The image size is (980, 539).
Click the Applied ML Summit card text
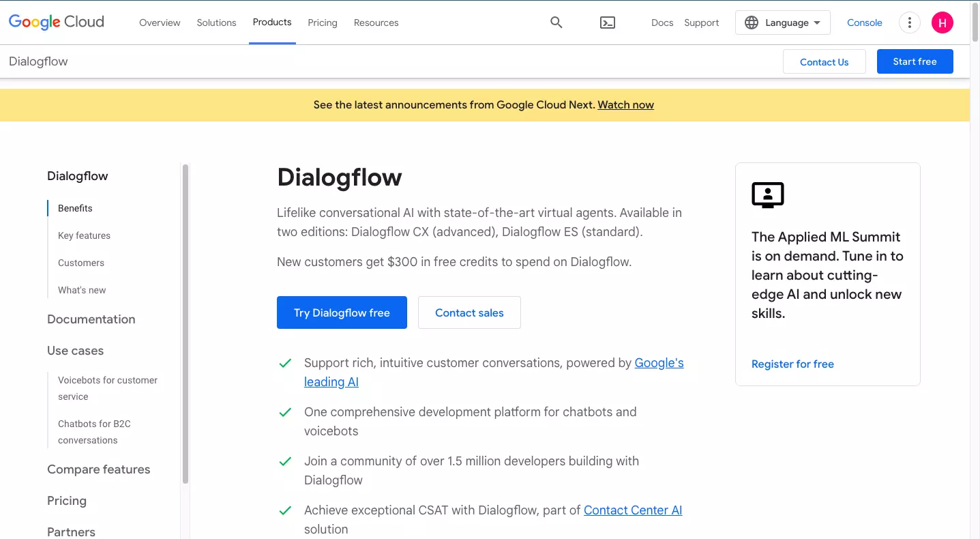(827, 275)
